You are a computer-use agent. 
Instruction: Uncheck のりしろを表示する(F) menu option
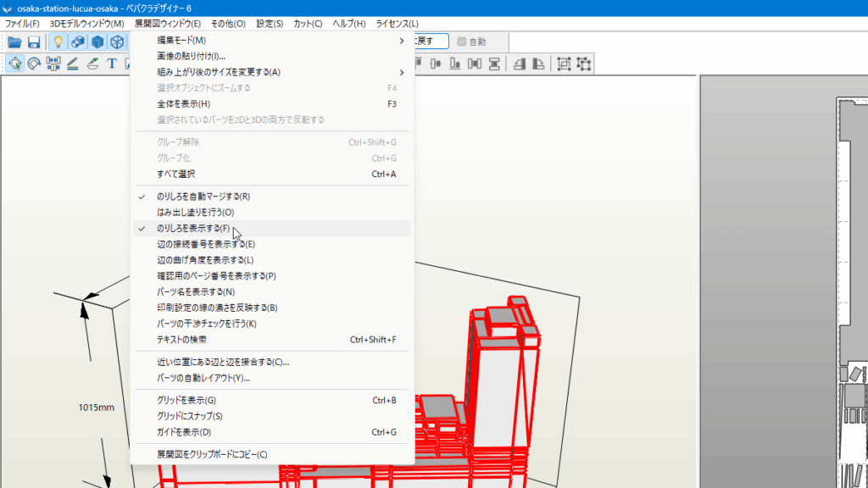[193, 229]
